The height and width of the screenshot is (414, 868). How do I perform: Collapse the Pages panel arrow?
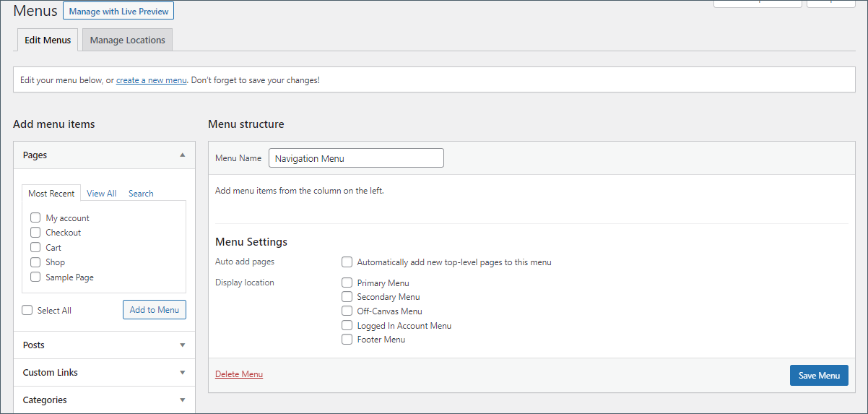[x=183, y=155]
